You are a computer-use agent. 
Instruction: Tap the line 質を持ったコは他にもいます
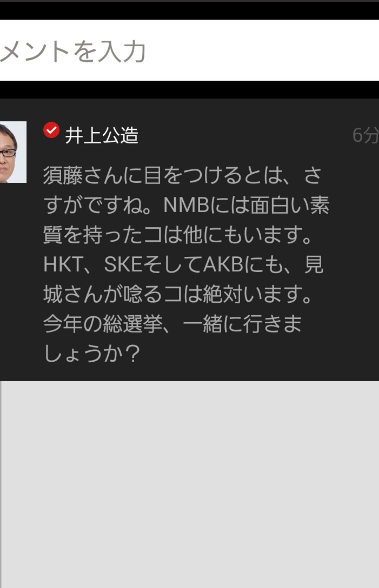pos(178,235)
